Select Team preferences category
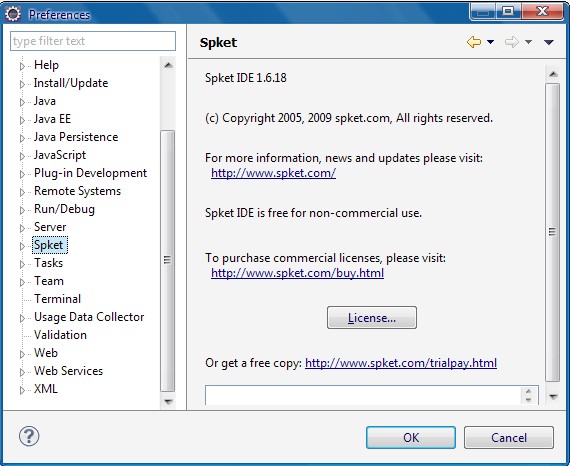Screen dimensions: 570x466 (x=49, y=281)
